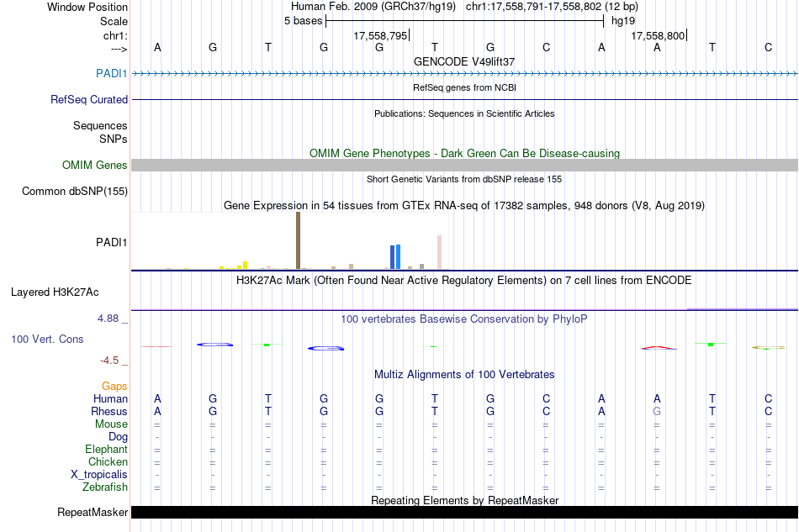
Task: Click 'Short Genetic Variants from dbSNP release 155'
Action: tap(464, 179)
